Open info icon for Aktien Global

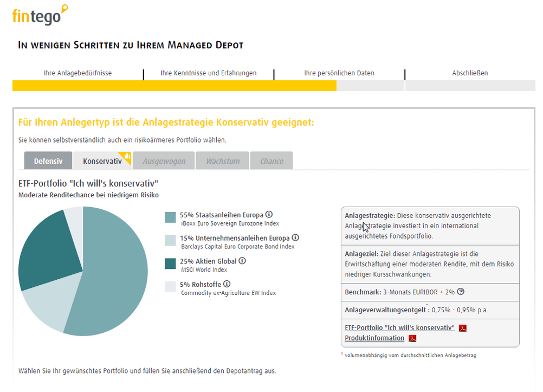[242, 261]
